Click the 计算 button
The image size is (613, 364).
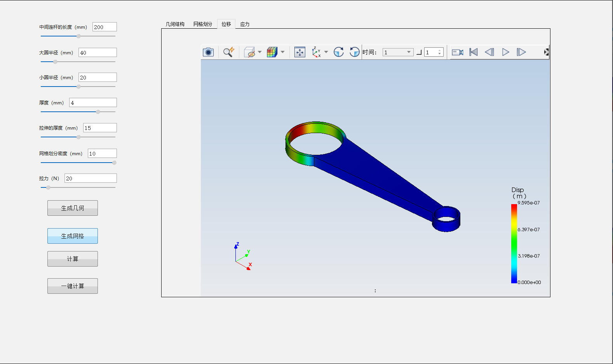tap(73, 259)
